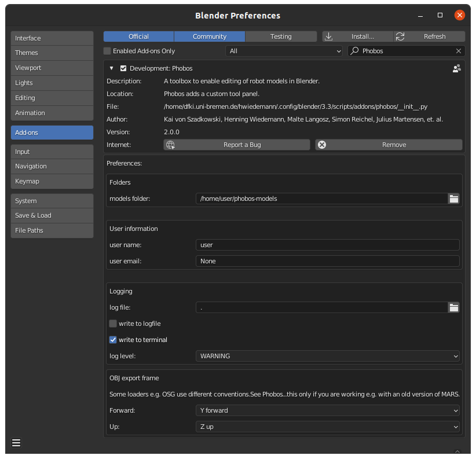Click the X icon on Remove button

pyautogui.click(x=322, y=145)
